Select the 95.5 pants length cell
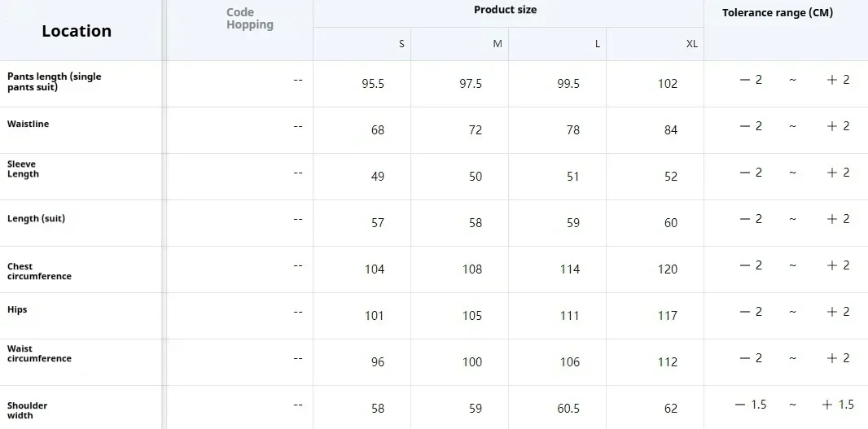Viewport: 868px width, 429px height. pos(373,84)
